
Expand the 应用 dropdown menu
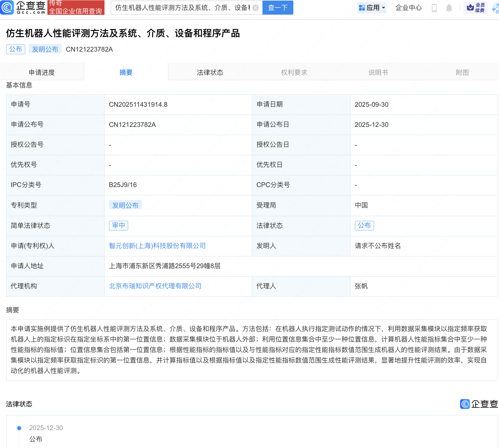372,8
